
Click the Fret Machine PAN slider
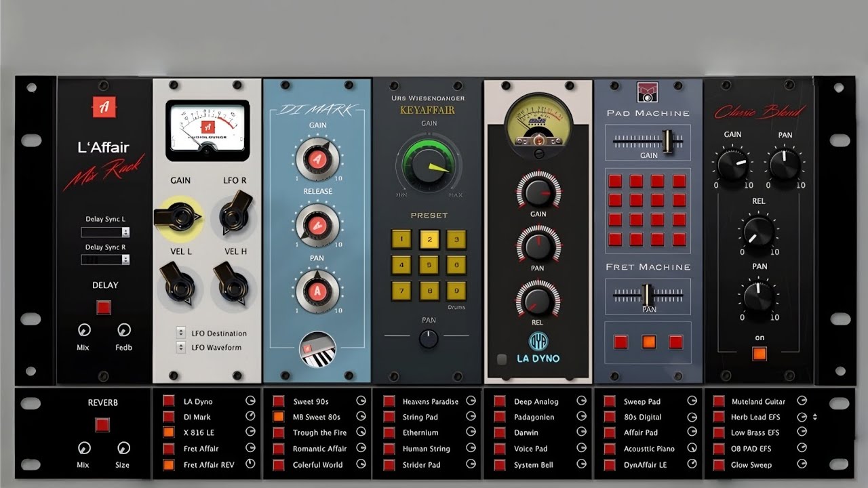(x=648, y=296)
